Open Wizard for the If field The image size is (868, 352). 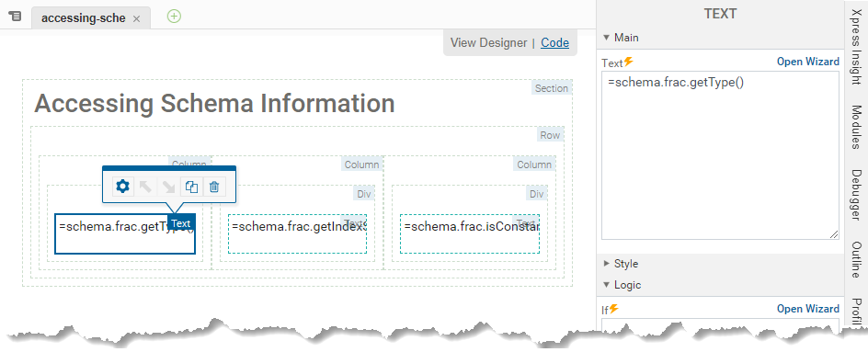(x=807, y=309)
